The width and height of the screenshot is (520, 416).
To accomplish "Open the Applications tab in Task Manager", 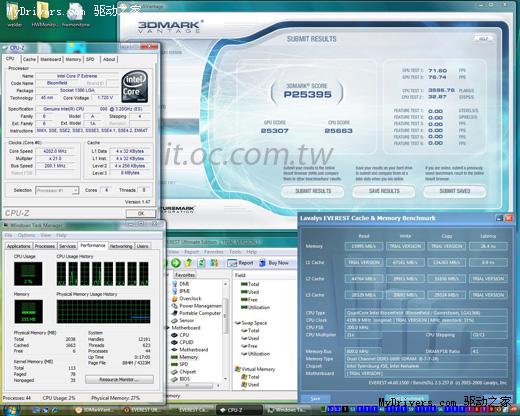I will (x=19, y=246).
